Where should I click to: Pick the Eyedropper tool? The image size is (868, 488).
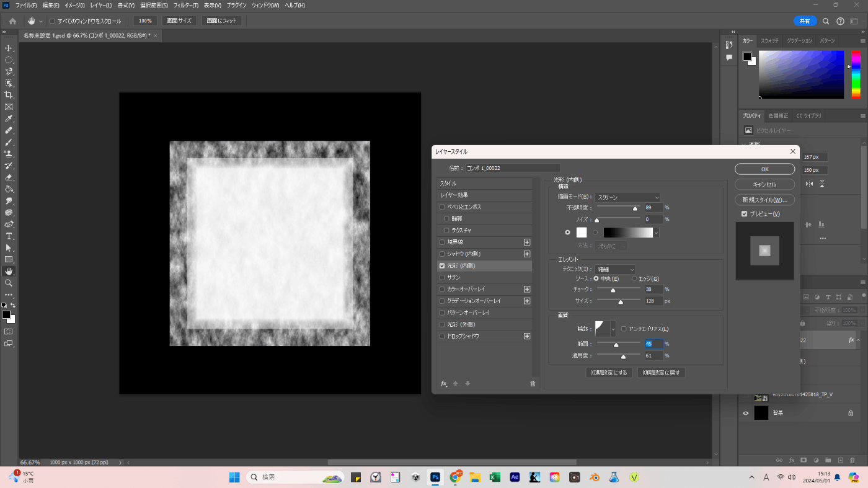(9, 118)
